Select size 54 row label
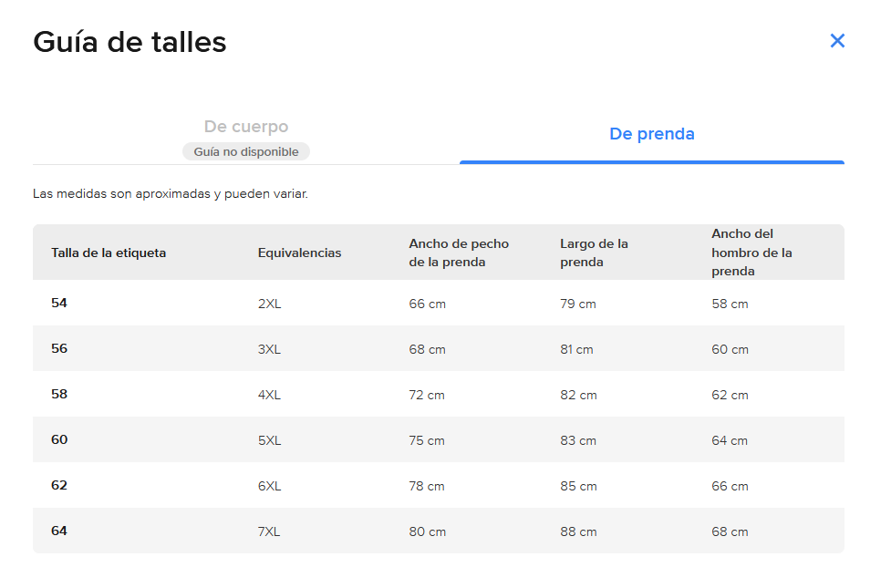 pyautogui.click(x=59, y=303)
